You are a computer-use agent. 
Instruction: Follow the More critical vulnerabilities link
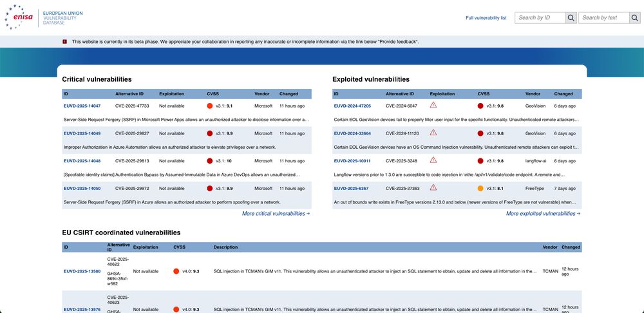pos(276,214)
